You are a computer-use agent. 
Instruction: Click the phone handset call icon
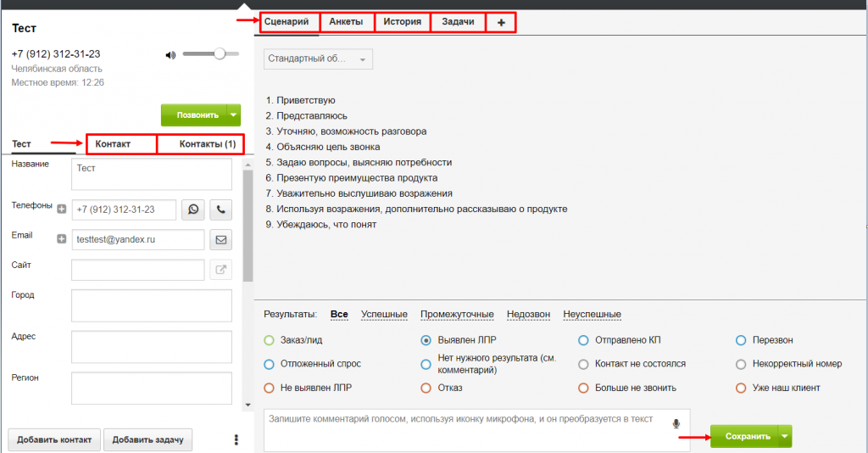click(x=221, y=210)
